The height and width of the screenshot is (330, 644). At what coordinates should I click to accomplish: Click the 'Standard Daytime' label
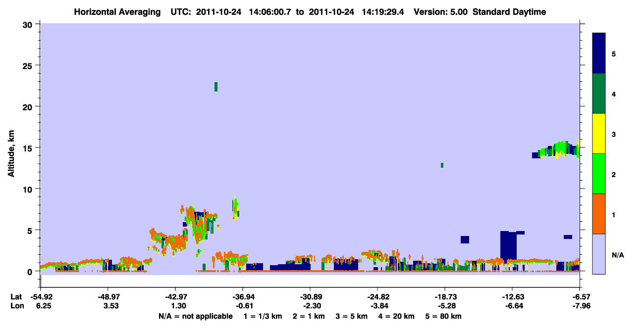tap(509, 12)
